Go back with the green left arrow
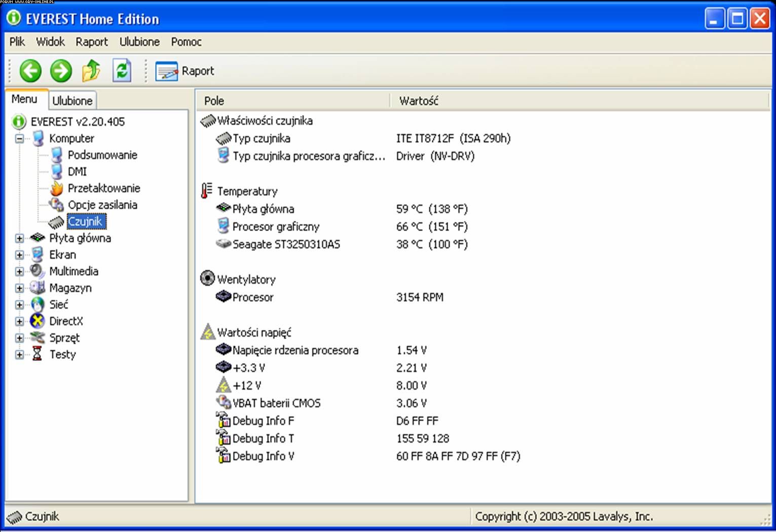776x532 pixels. pos(30,70)
